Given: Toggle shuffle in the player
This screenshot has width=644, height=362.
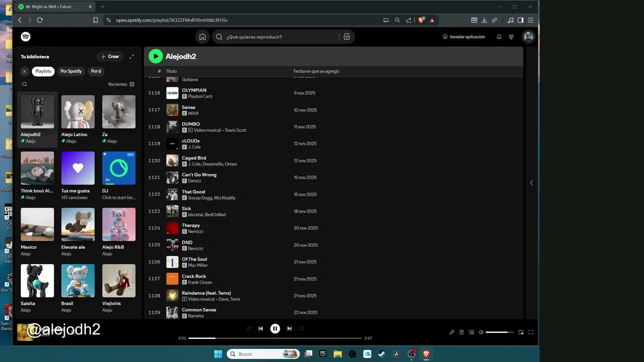Looking at the screenshot, I should [249, 328].
